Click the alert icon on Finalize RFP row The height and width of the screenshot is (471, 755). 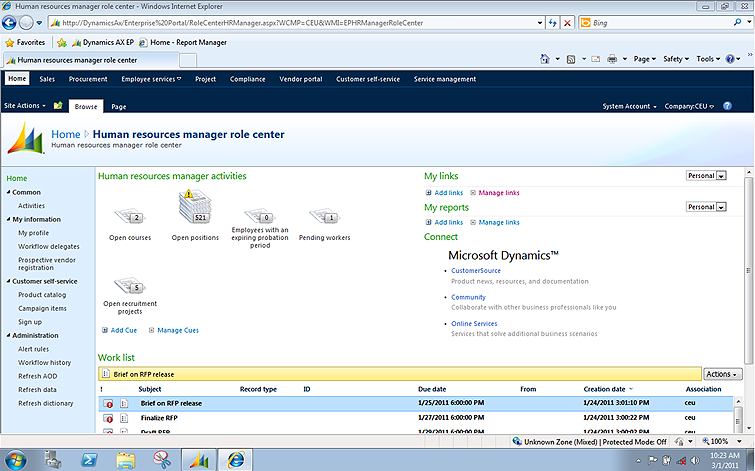click(x=108, y=418)
